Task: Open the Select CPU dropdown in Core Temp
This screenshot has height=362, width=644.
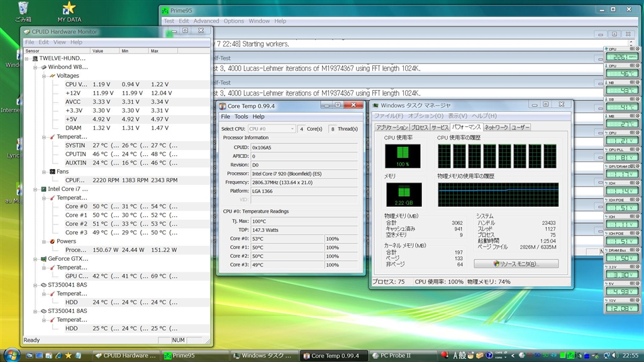Action: pos(271,129)
